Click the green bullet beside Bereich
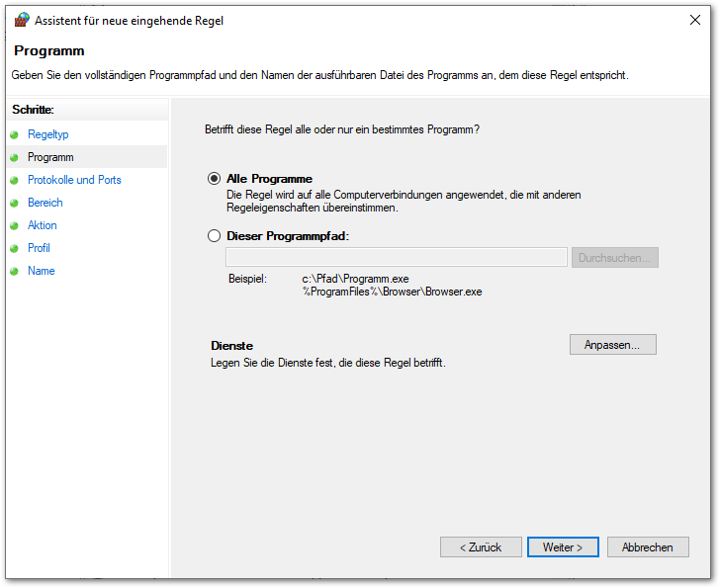The height and width of the screenshot is (588, 720). point(14,203)
